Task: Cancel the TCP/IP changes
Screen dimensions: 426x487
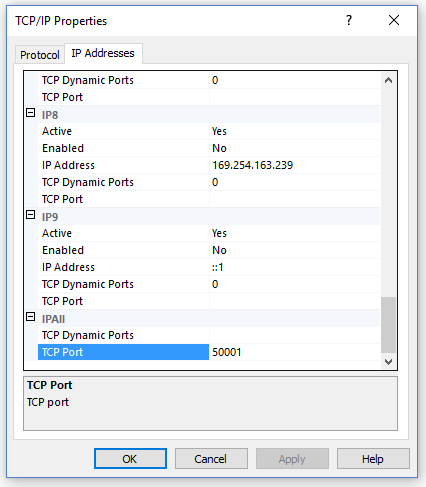Action: [211, 459]
